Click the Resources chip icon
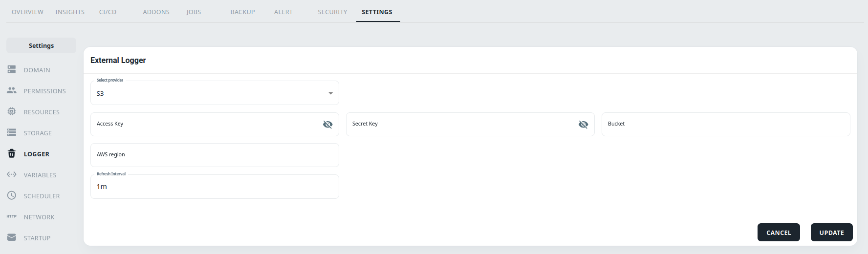 12,112
